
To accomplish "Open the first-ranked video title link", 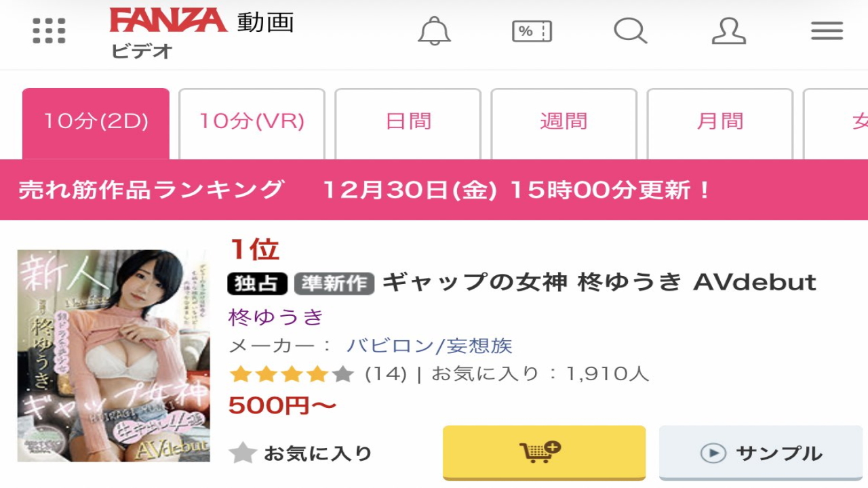I will [599, 283].
